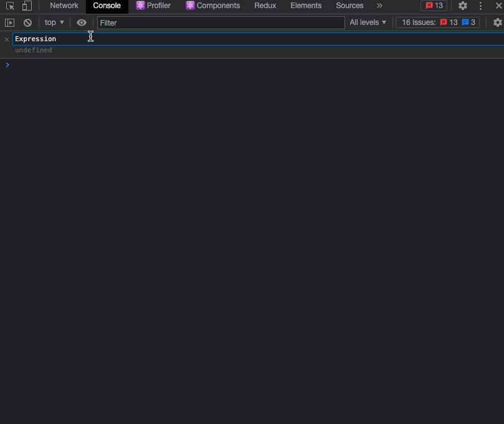Click the clear console icon

click(27, 22)
